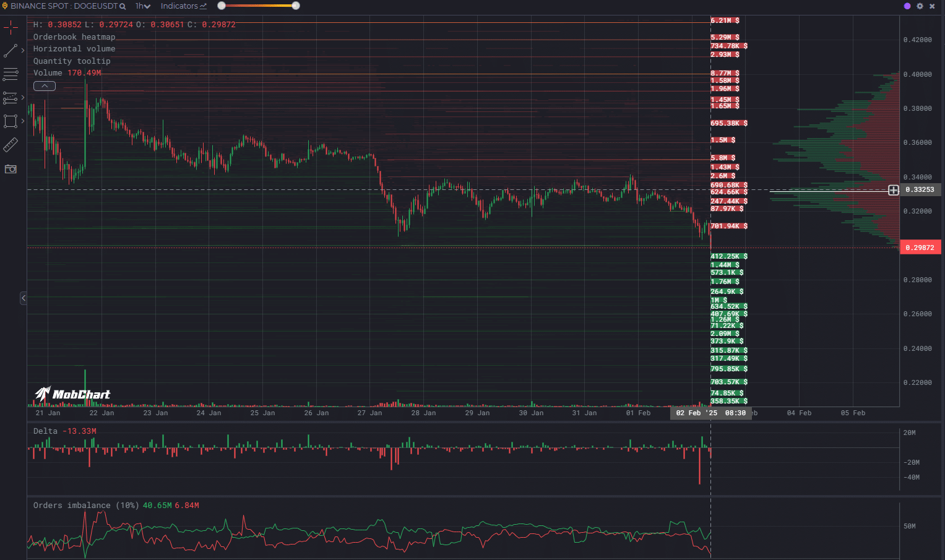Toggle the Quantity tooltip indicator

pos(72,61)
